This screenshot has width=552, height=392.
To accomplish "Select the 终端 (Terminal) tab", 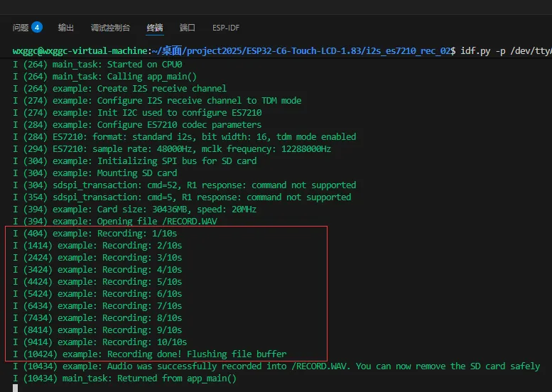I will tap(154, 28).
